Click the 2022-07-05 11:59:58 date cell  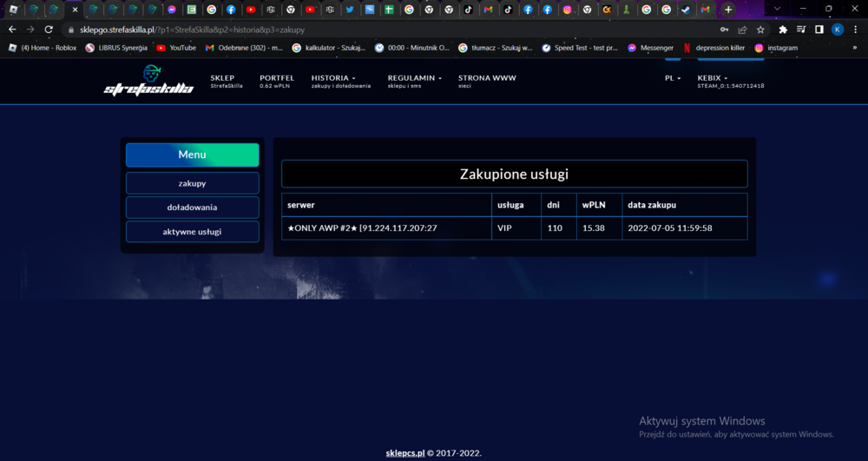pyautogui.click(x=685, y=228)
